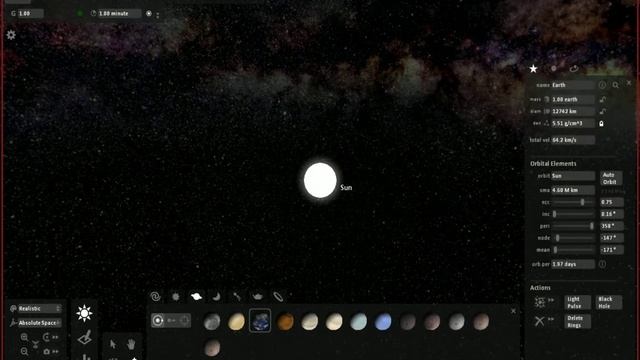
Task: Click the Auto Orbit button
Action: pos(611,178)
